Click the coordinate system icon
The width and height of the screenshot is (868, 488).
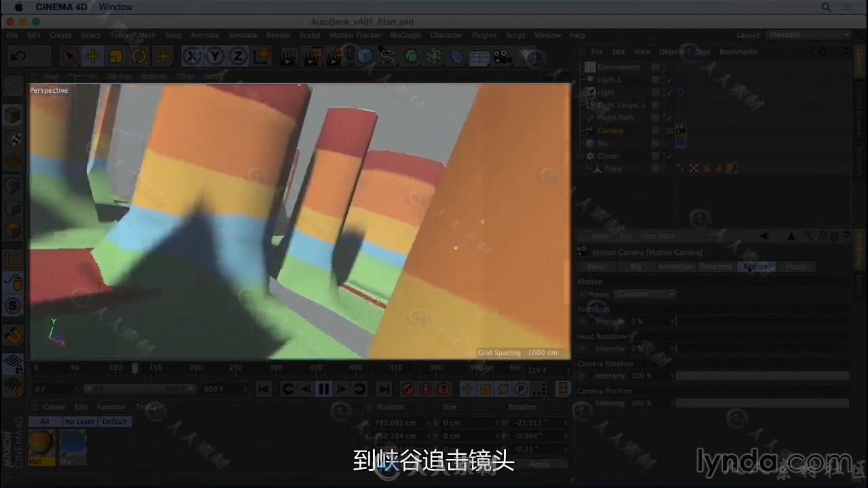pyautogui.click(x=261, y=56)
